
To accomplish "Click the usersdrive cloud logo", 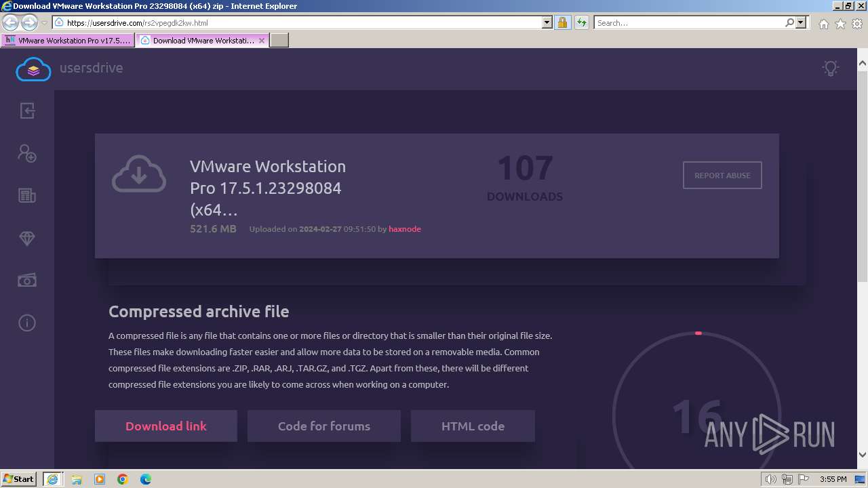I will pos(33,68).
